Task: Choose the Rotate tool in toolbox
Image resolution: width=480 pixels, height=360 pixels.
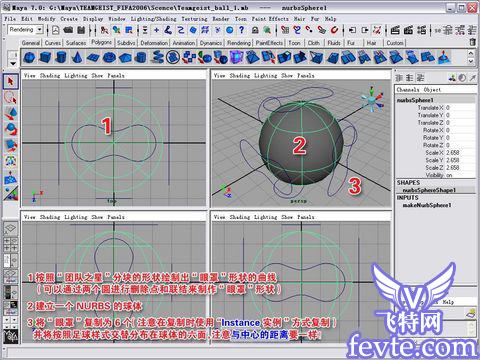Action: 11,129
